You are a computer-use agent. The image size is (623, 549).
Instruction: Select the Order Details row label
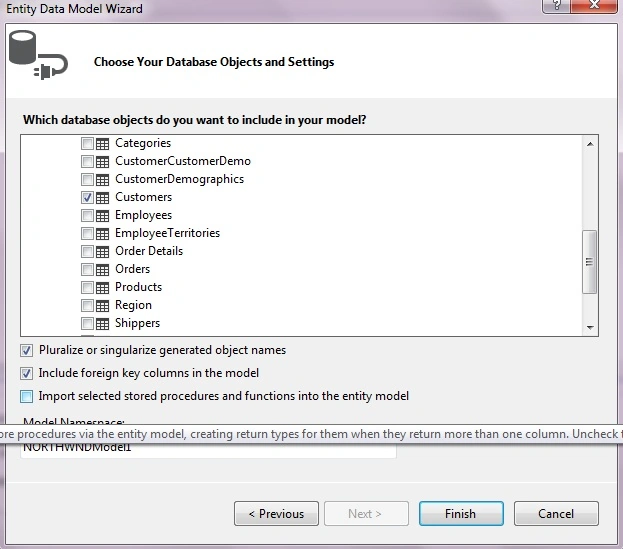149,251
